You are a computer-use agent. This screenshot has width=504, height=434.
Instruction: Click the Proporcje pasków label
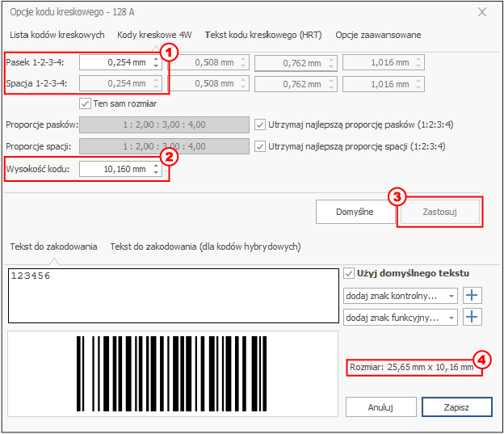point(42,124)
